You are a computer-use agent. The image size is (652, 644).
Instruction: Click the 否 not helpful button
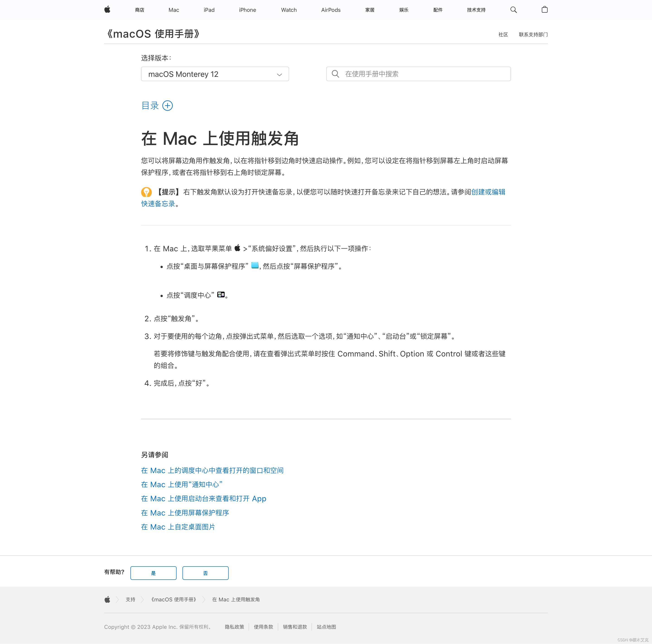coord(205,573)
